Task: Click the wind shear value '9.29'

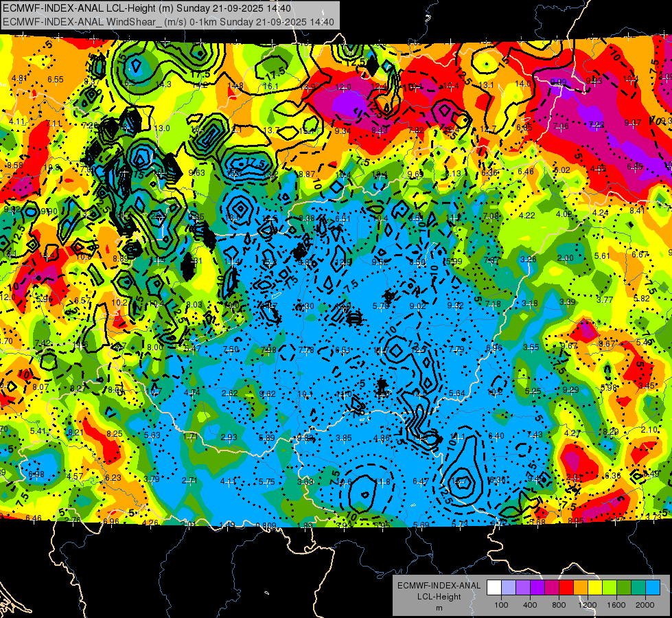Action: pyautogui.click(x=570, y=389)
